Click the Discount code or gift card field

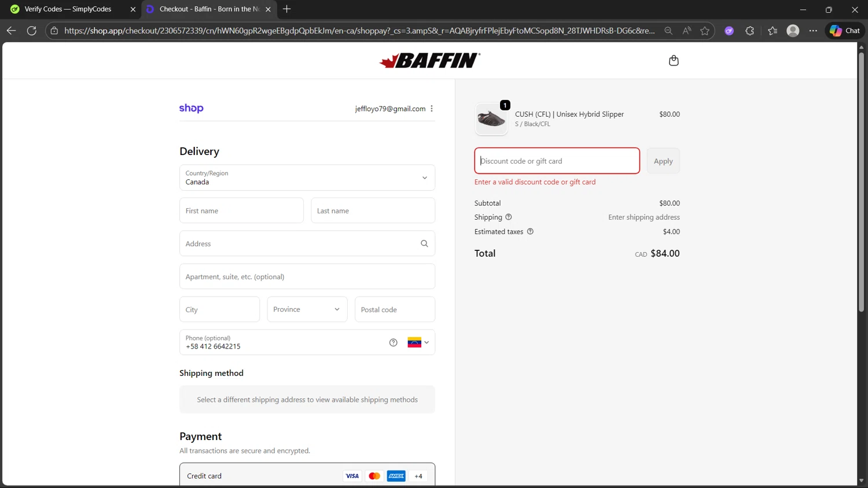tap(557, 161)
